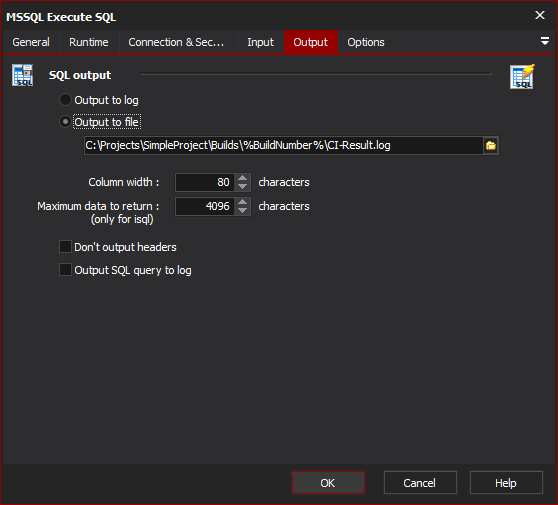The image size is (558, 505).
Task: Click the SQL lightning icon at right
Action: click(522, 77)
